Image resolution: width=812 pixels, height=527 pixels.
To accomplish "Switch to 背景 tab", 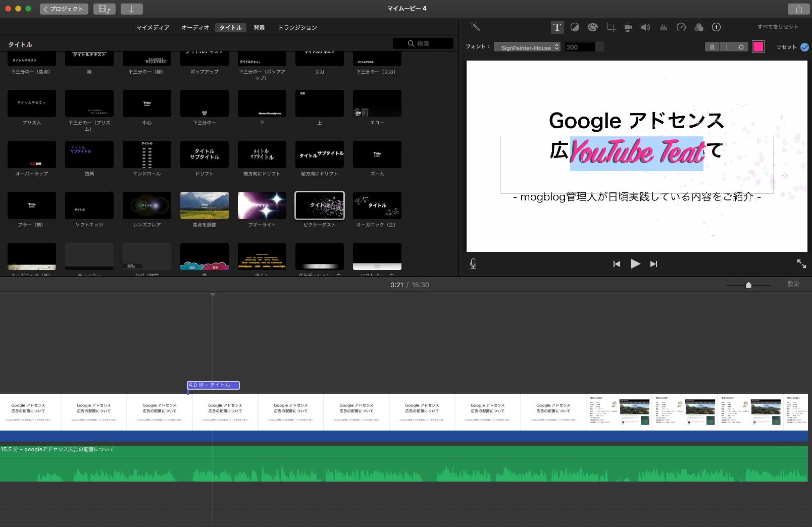I will pos(259,28).
